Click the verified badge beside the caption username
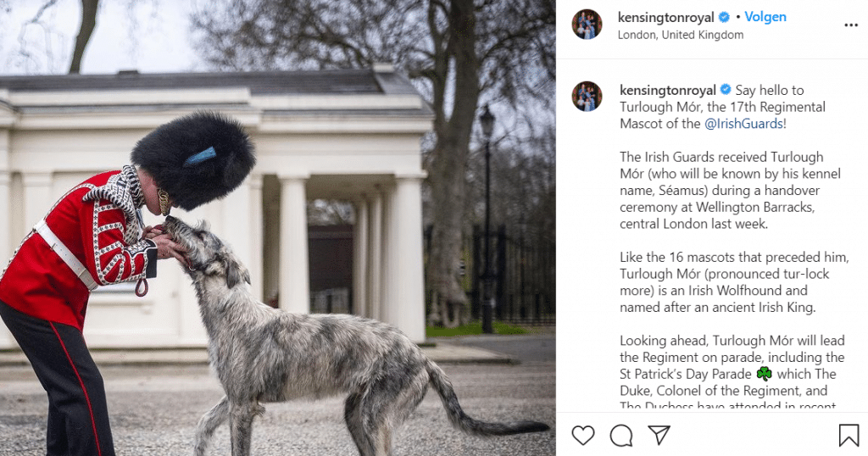Viewport: 868px width, 456px height. point(726,90)
